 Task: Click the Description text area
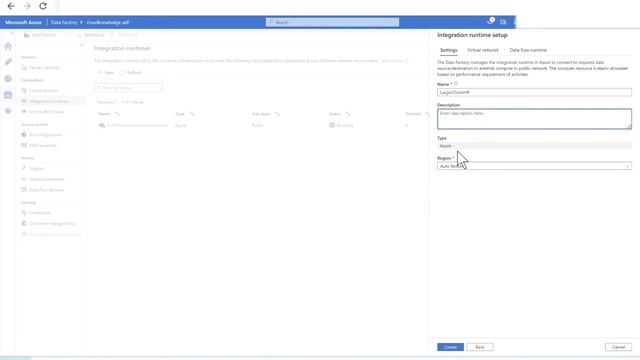point(534,119)
